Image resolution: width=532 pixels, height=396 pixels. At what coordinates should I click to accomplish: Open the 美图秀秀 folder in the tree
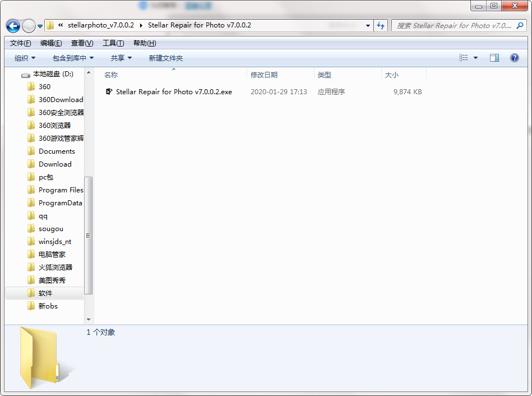tap(46, 280)
